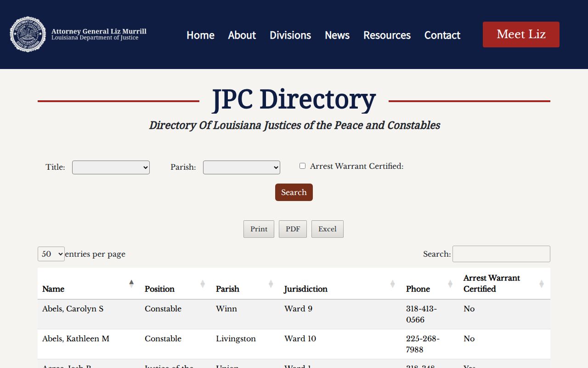The width and height of the screenshot is (588, 368).
Task: Sort table by Parish column arrow
Action: point(271,284)
